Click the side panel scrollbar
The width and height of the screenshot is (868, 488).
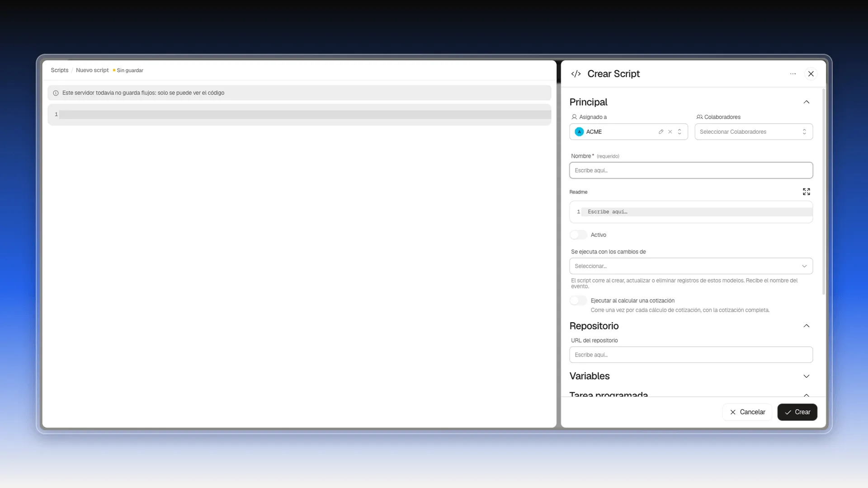point(824,192)
